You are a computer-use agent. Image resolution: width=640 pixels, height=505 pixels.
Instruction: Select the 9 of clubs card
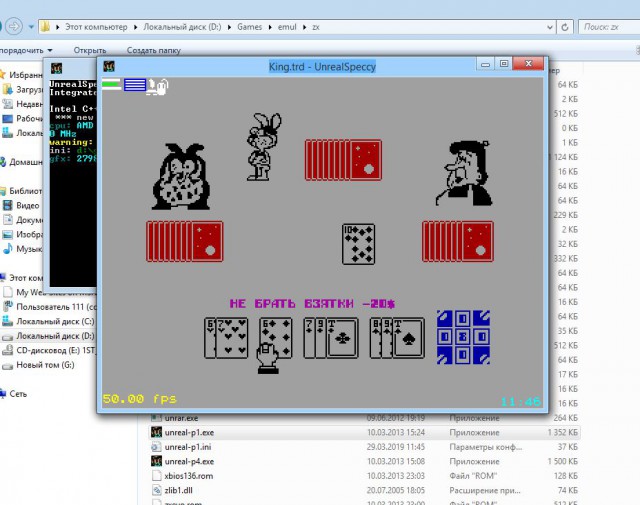click(x=320, y=338)
